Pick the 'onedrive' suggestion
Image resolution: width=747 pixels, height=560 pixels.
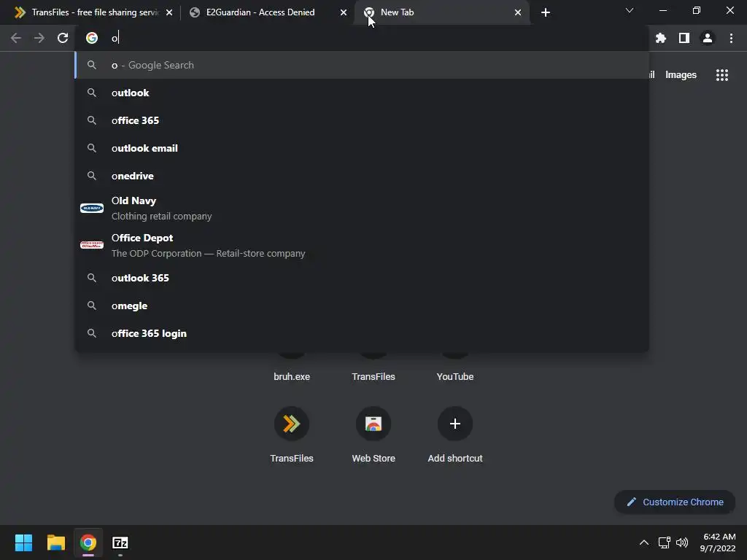(x=362, y=176)
